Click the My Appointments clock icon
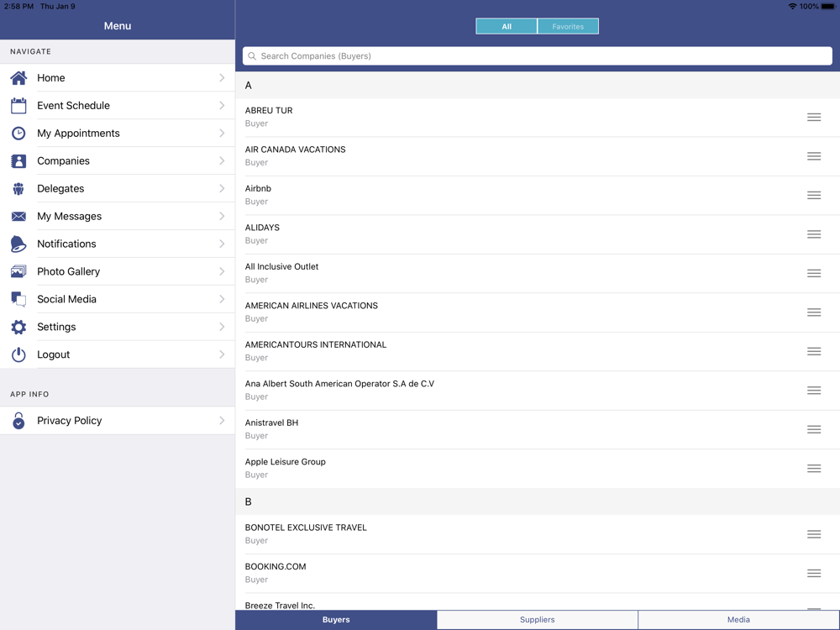840x630 pixels. (x=18, y=133)
